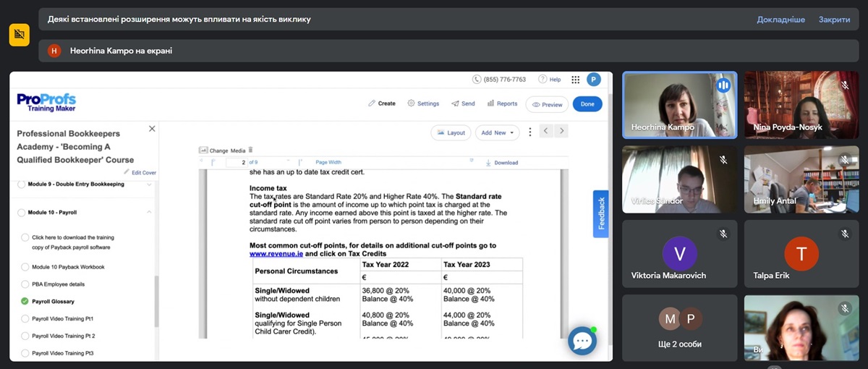Toggle Payroll Glossary completion check
Screen dimensions: 868x369
(x=25, y=302)
